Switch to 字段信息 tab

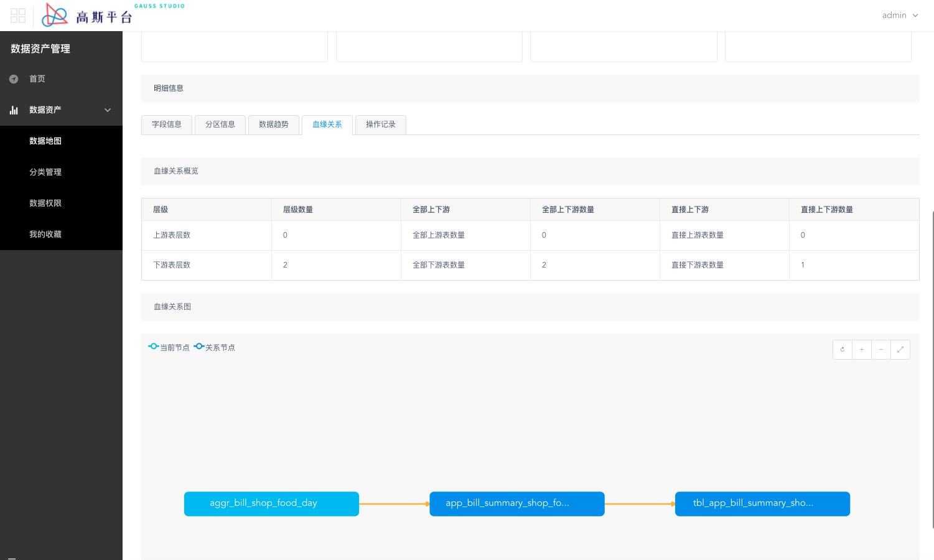(167, 124)
